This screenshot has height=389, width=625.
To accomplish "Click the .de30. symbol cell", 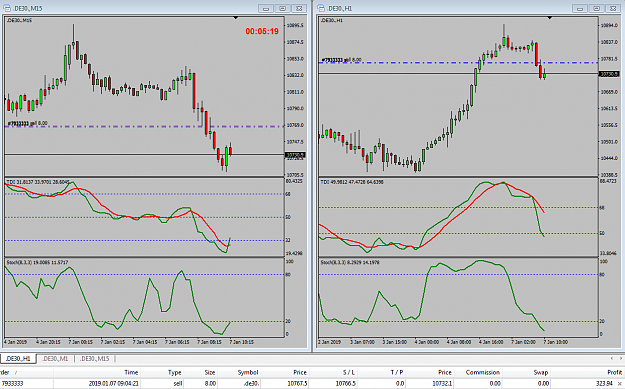I will tap(252, 383).
